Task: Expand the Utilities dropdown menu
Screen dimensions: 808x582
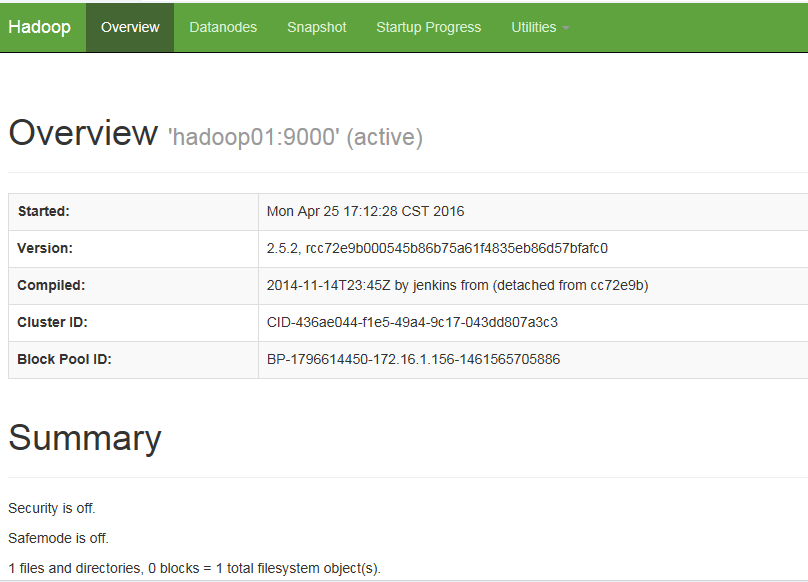Action: (540, 27)
